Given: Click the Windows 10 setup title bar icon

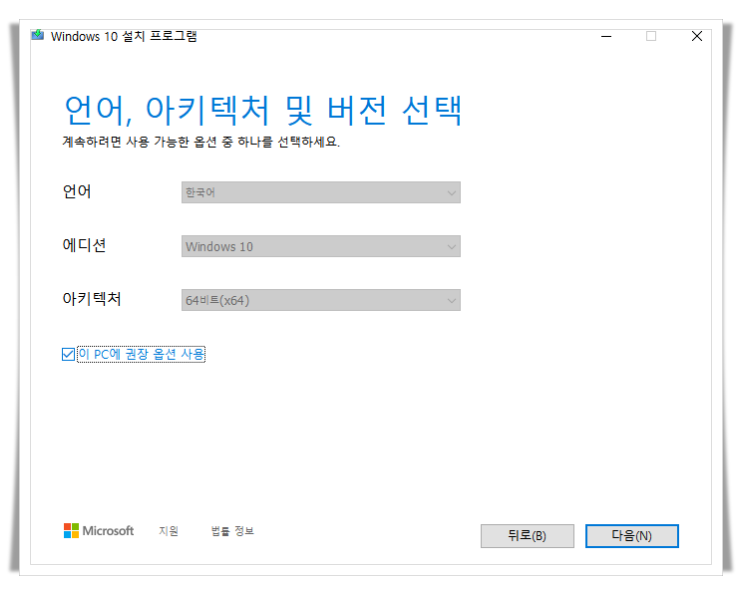Looking at the screenshot, I should [37, 35].
